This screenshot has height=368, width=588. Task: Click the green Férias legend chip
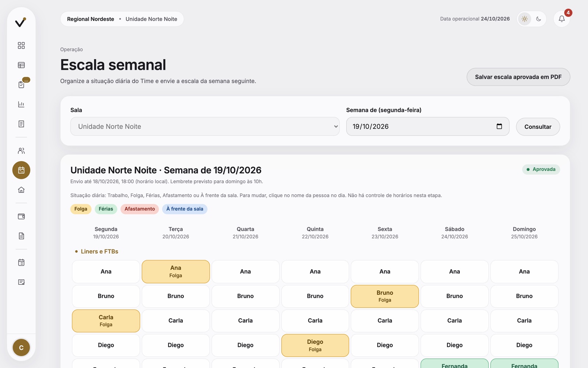coord(106,209)
